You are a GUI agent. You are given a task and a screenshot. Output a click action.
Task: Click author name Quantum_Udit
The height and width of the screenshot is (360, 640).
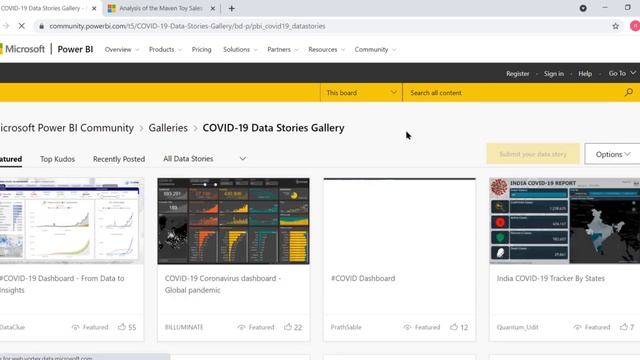point(518,327)
